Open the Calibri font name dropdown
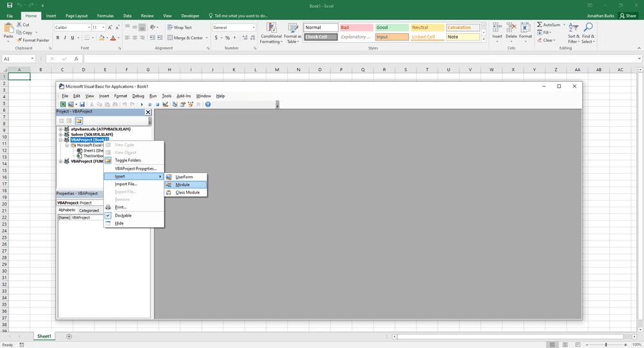 pyautogui.click(x=89, y=28)
